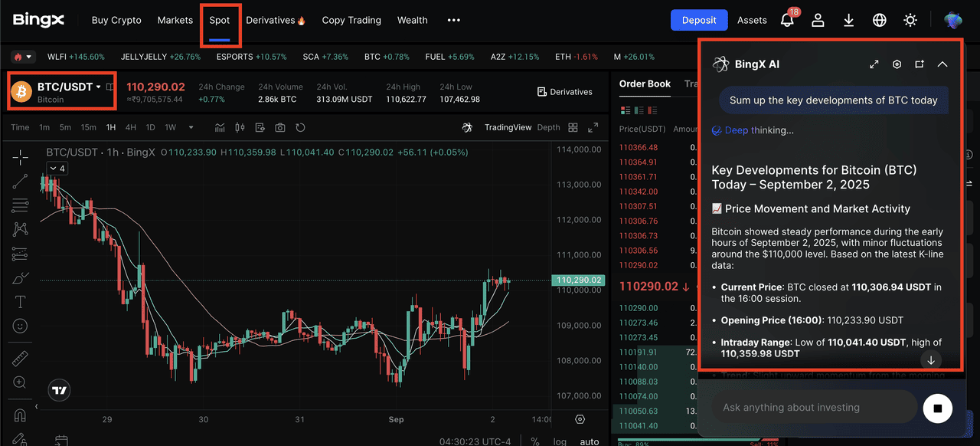Select the trend line drawing tool
980x446 pixels.
pyautogui.click(x=21, y=181)
